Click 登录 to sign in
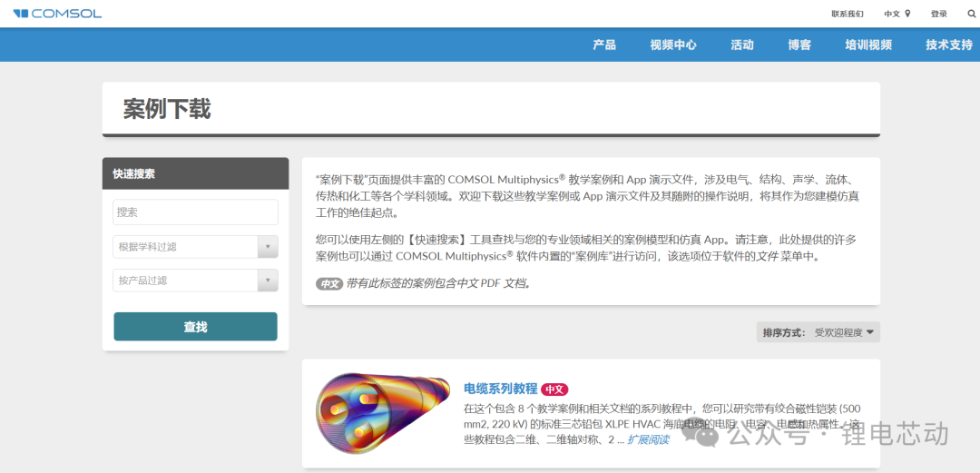 [939, 14]
